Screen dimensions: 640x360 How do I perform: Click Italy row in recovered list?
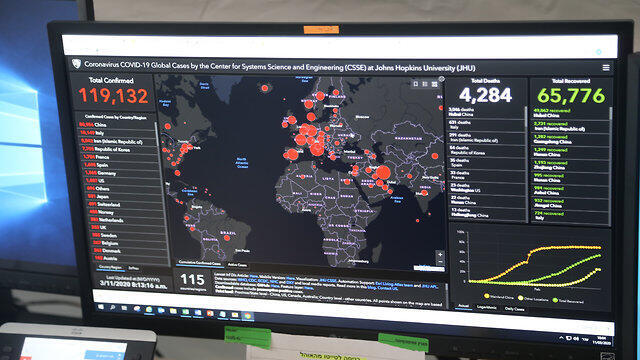point(571,216)
